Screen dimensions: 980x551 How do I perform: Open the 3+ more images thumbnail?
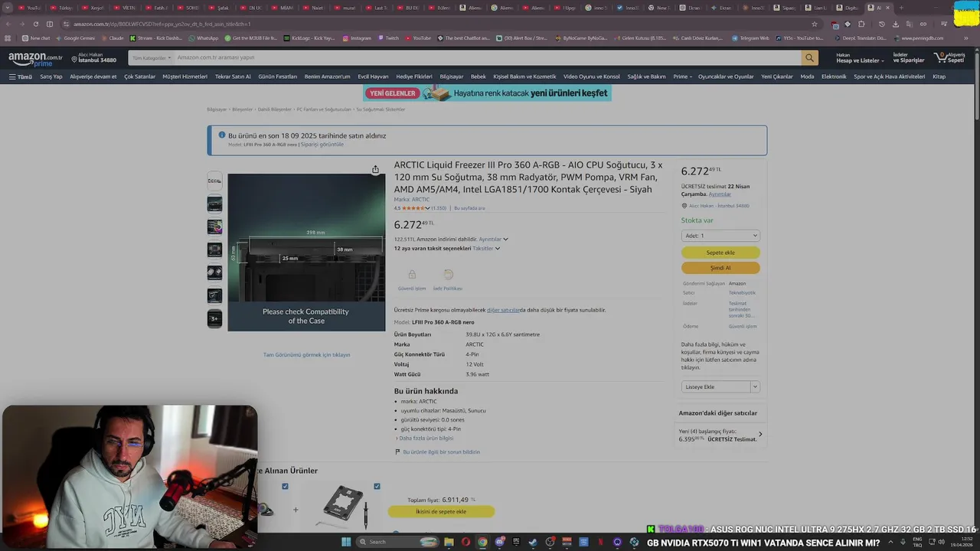[214, 318]
